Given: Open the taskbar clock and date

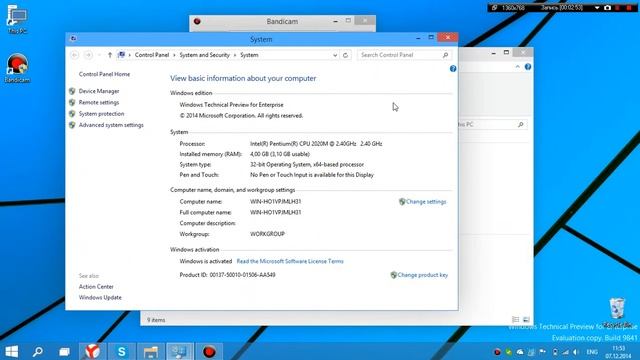Looking at the screenshot, I should (619, 352).
